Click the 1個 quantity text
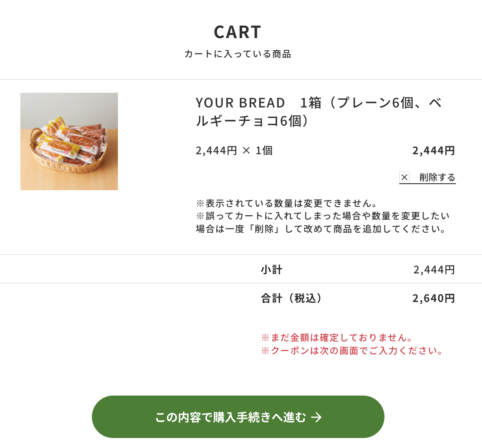 click(x=264, y=150)
